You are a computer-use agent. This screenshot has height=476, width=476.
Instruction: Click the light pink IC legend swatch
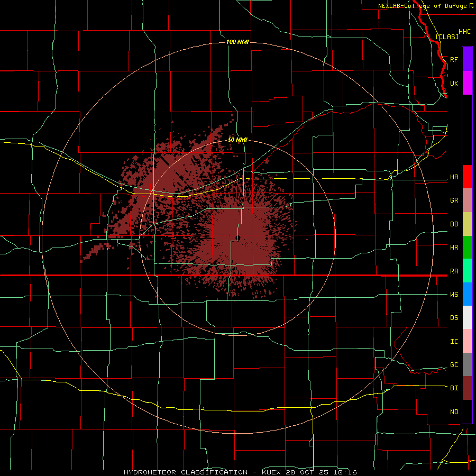[467, 341]
